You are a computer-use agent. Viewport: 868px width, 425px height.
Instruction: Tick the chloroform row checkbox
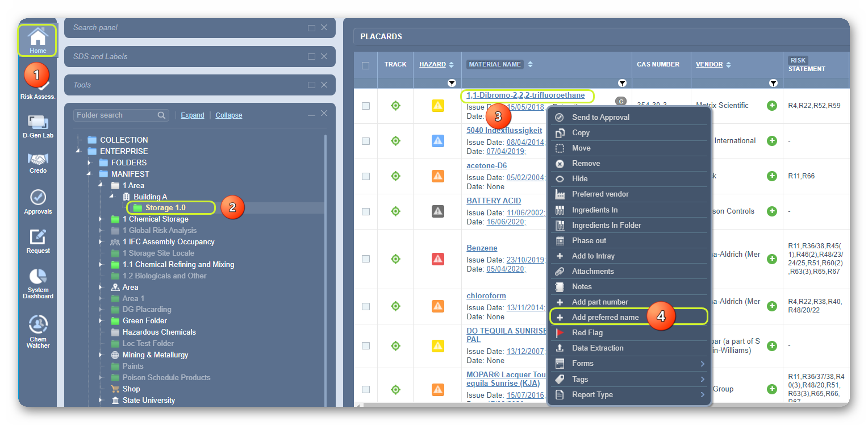[365, 306]
